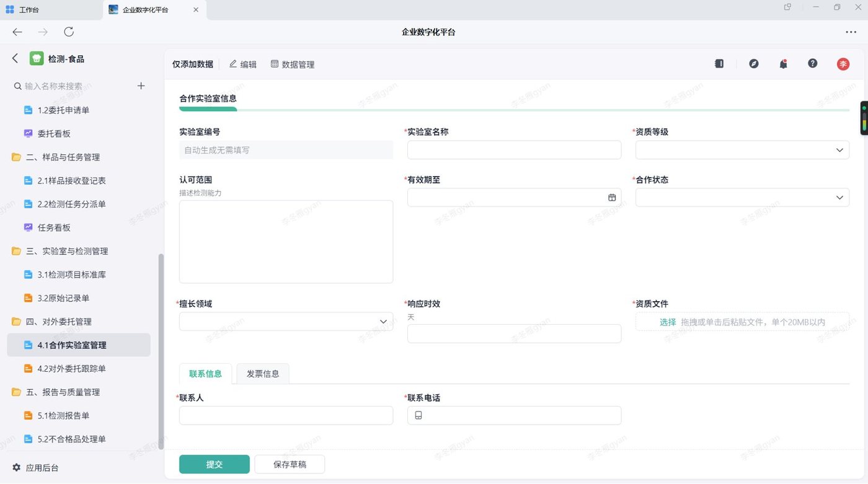Viewport: 868px width, 484px height.
Task: Switch to the 工作台 window tab
Action: [52, 9]
